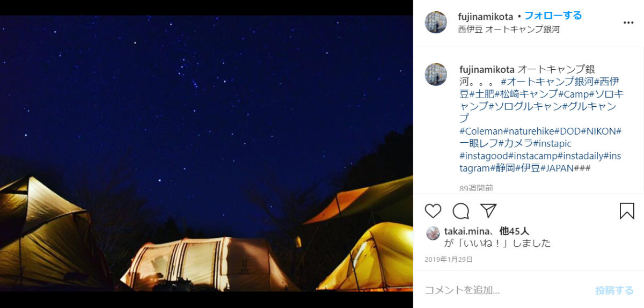644x308 pixels.
Task: Show the list of 他45人 likers
Action: pyautogui.click(x=514, y=231)
